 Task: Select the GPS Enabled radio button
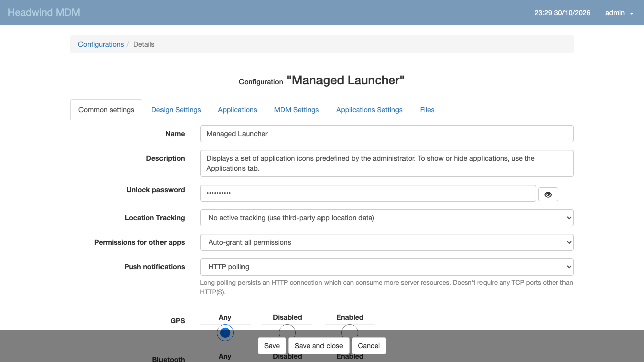[350, 332]
